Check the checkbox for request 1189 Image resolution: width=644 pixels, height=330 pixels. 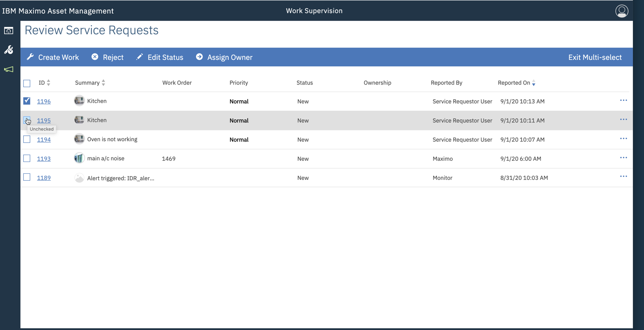[27, 177]
